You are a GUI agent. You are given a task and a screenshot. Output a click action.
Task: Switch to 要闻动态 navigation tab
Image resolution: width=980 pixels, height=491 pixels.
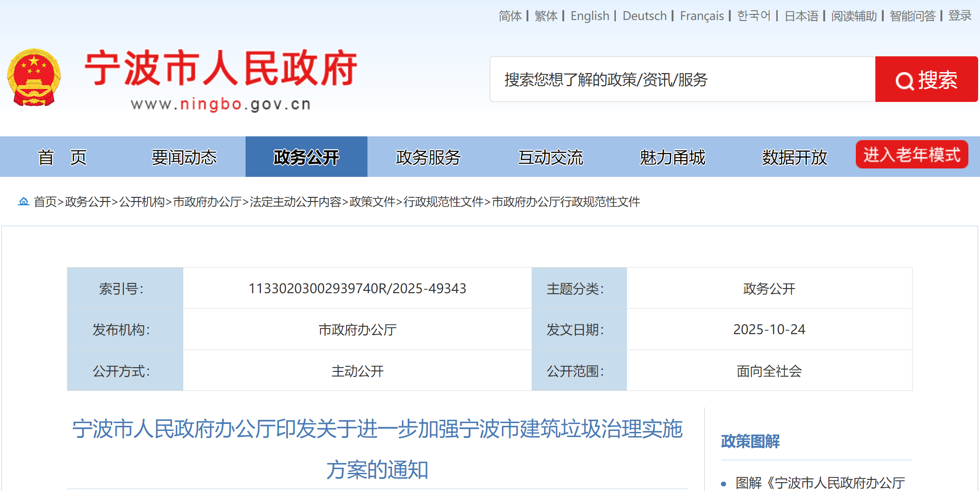pos(184,157)
